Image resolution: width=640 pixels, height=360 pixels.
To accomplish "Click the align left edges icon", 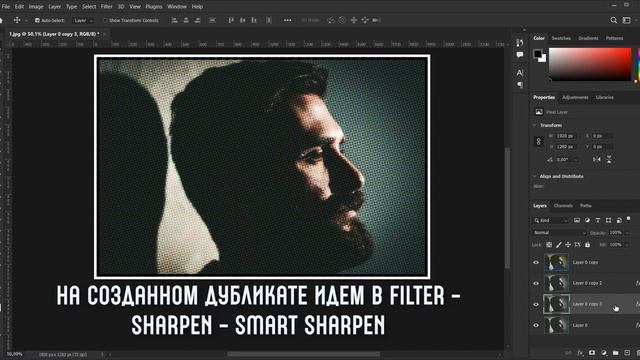I will [x=175, y=20].
